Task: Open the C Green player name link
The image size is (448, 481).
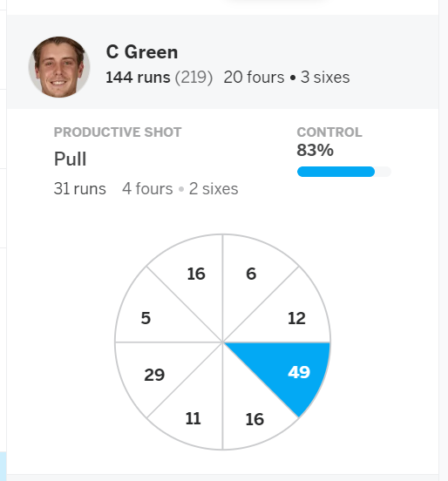Action: (142, 51)
